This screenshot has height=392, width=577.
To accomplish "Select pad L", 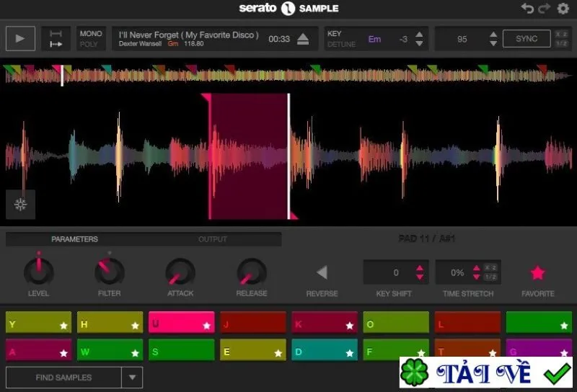I will click(x=467, y=322).
